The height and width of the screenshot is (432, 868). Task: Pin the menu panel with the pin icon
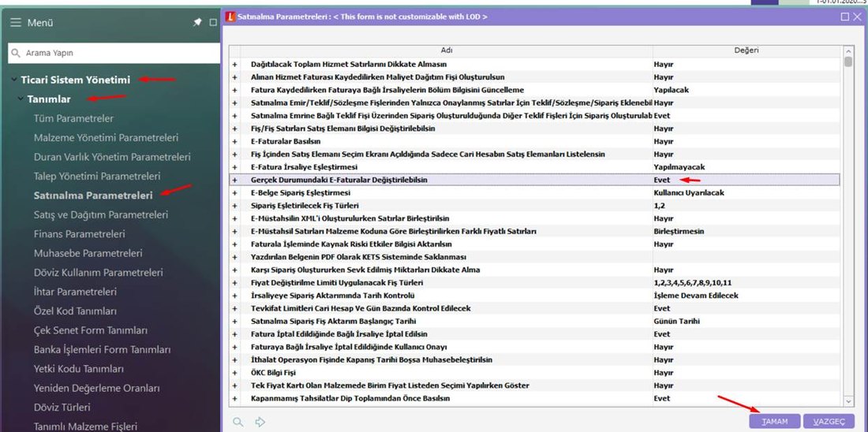point(197,23)
